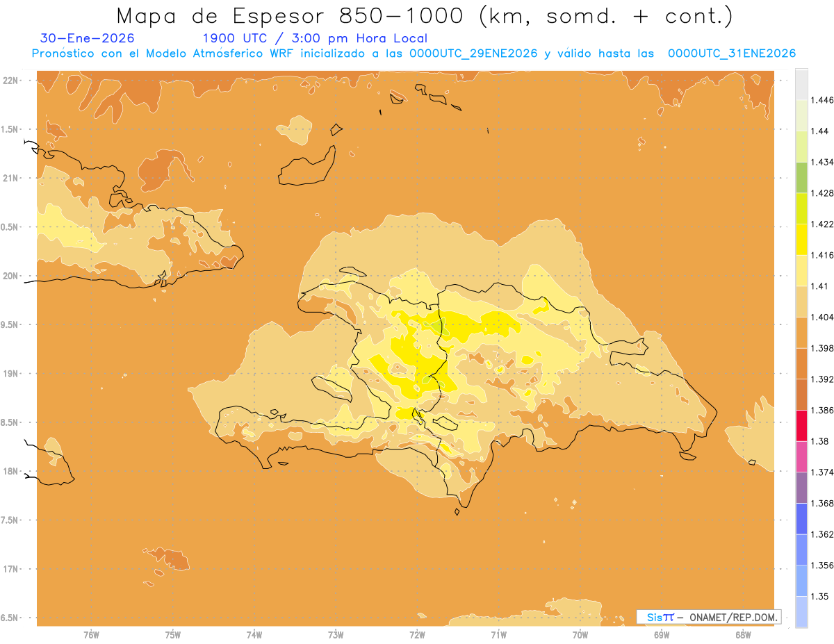
Task: Select the '9.5N' latitude label
Action: [10, 324]
